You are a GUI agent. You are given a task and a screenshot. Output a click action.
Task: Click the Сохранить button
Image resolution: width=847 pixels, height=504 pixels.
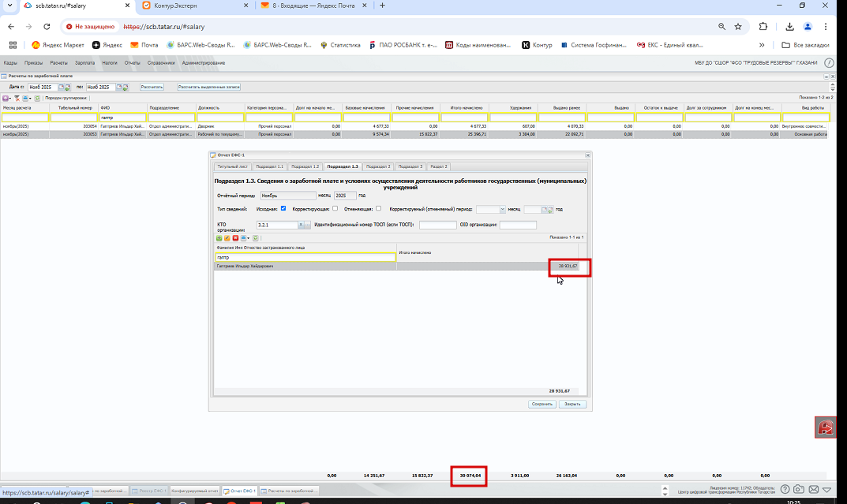[x=542, y=404]
